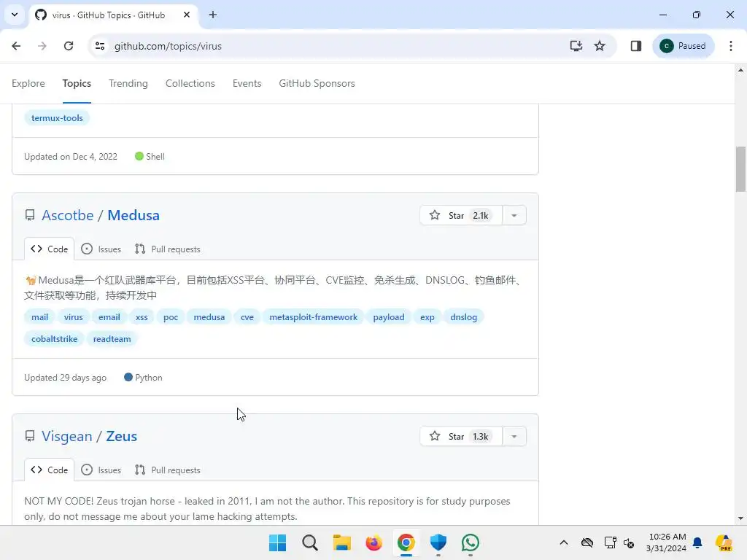This screenshot has width=747, height=560.
Task: Open the Medusa repository link
Action: click(x=133, y=215)
